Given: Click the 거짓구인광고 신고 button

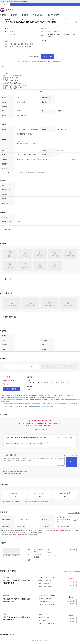Looking at the screenshot, I should [74, 512].
